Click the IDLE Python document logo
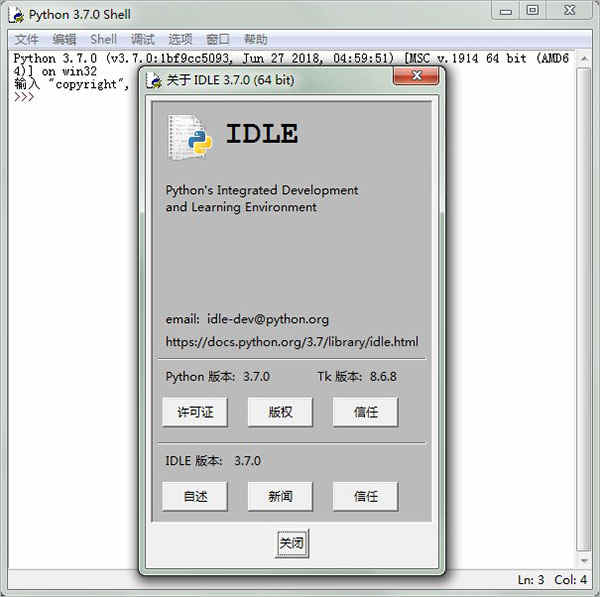This screenshot has height=597, width=600. click(189, 137)
